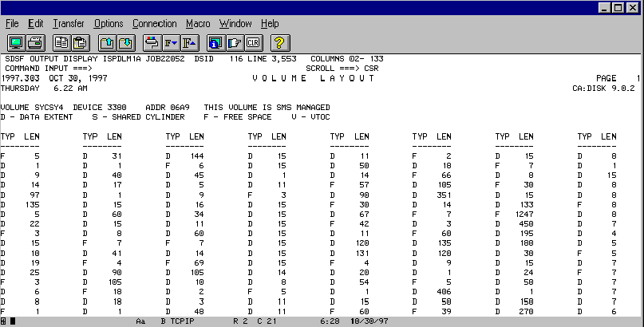
Task: Open the Options menu
Action: point(109,24)
